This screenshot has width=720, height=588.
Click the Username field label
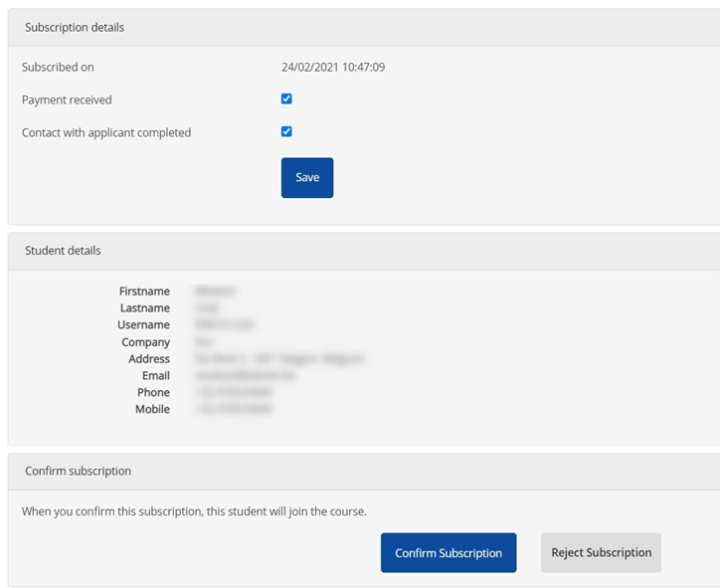143,324
